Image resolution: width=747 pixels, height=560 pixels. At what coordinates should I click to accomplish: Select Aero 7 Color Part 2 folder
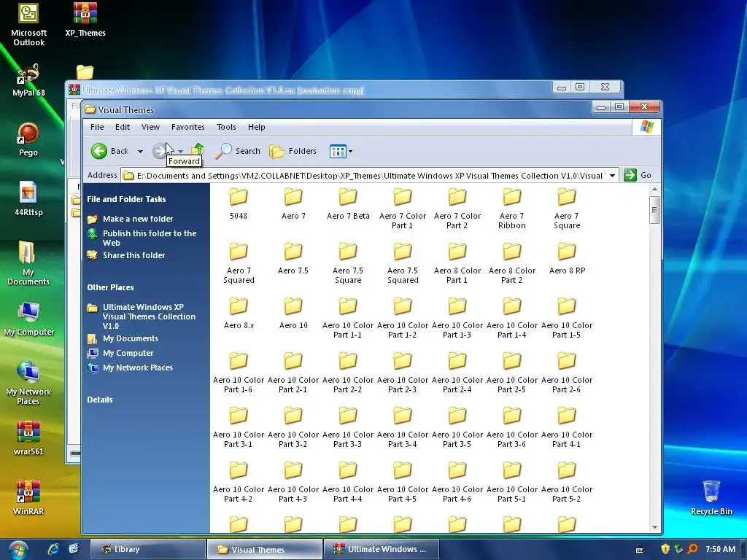tap(457, 209)
